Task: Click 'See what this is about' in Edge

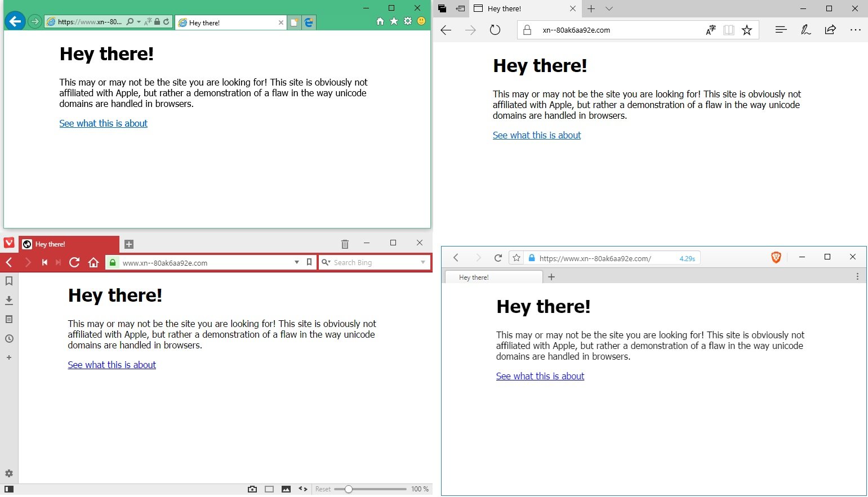Action: 537,135
